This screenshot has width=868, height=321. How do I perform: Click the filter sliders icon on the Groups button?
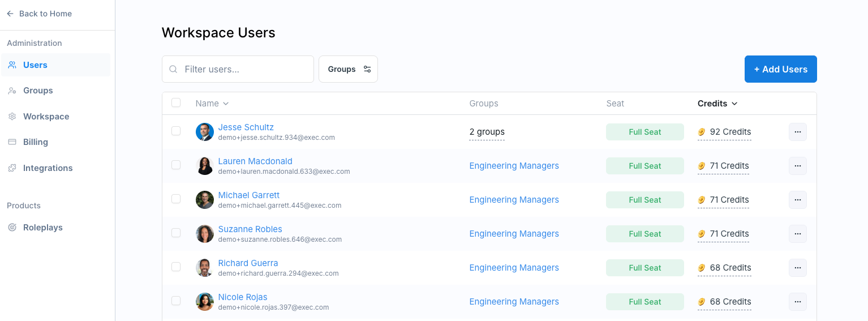(x=367, y=69)
